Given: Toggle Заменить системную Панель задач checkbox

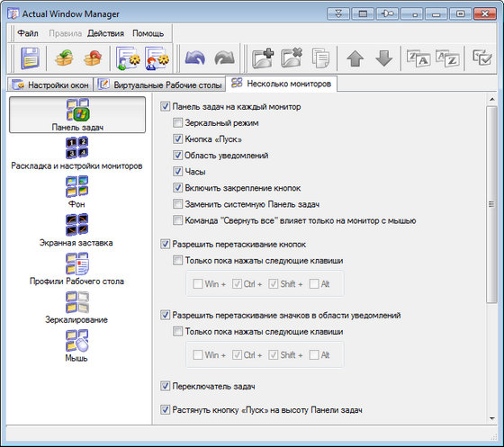Looking at the screenshot, I should [177, 204].
